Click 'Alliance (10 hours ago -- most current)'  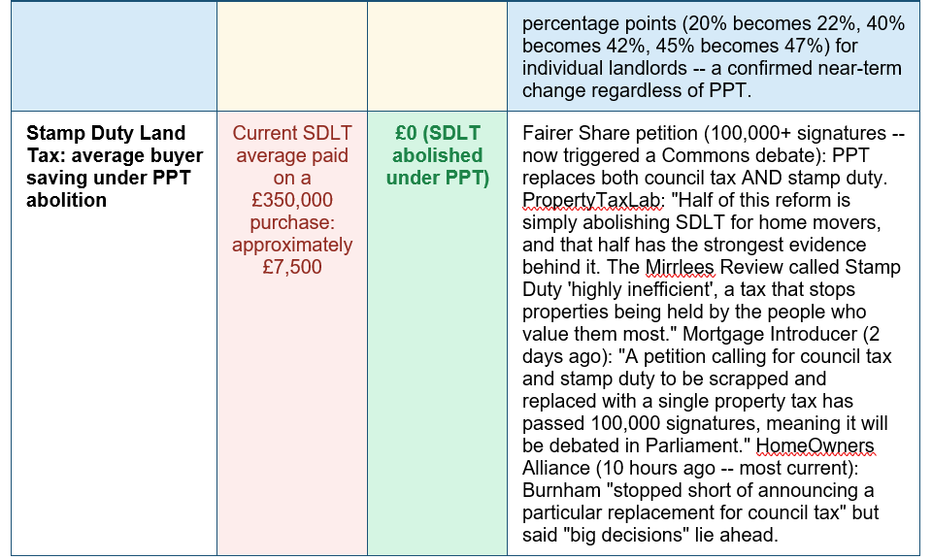[x=690, y=468]
